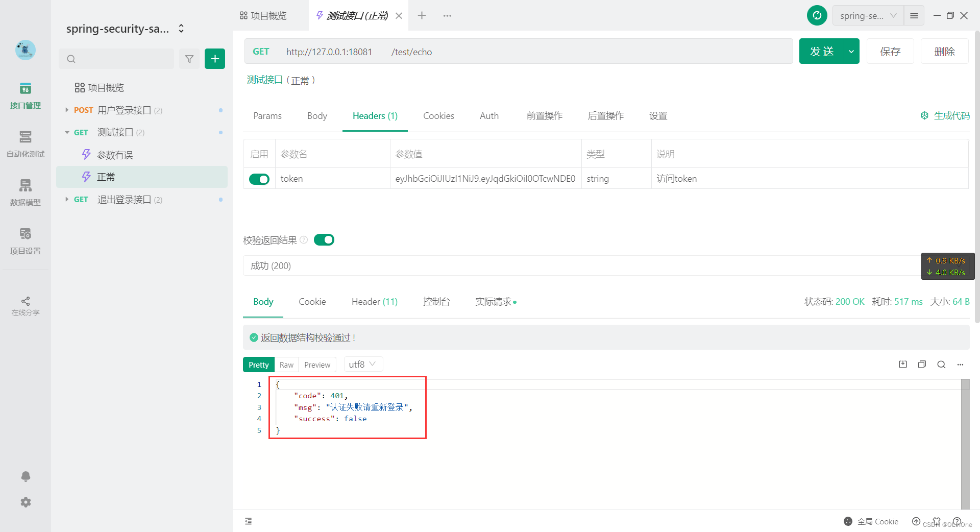The width and height of the screenshot is (980, 532).
Task: Open the 自动化测试 sidebar panel
Action: point(25,144)
